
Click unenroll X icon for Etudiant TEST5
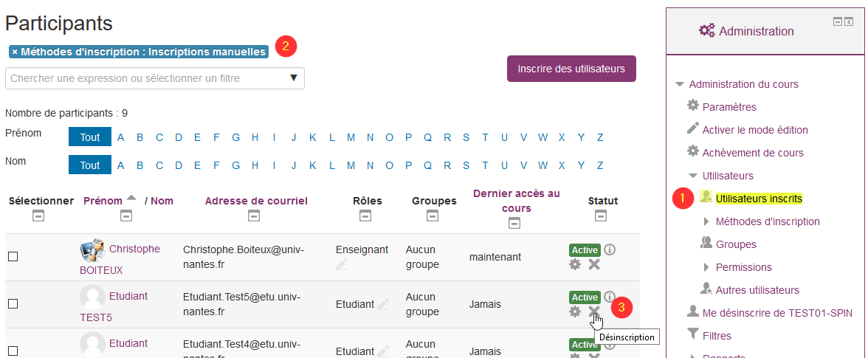(593, 311)
